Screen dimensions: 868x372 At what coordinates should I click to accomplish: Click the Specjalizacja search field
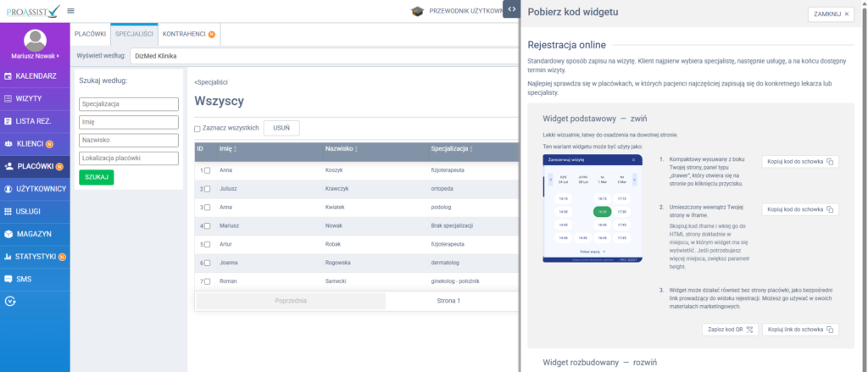point(128,104)
